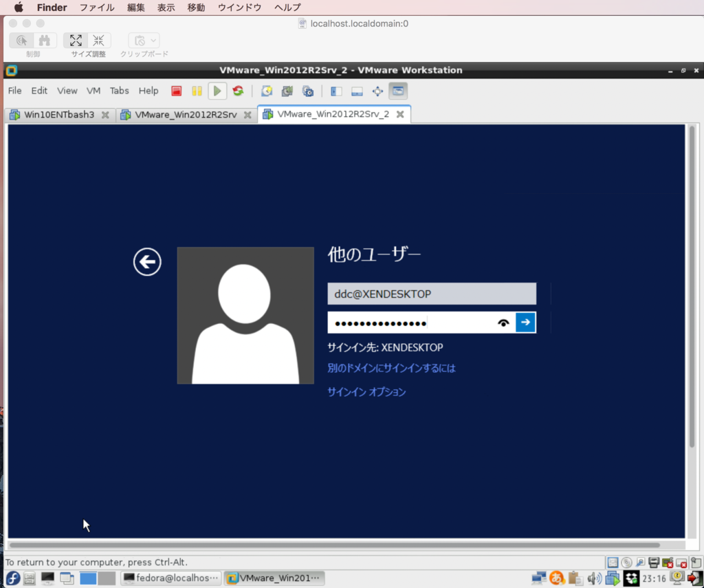Screen dimensions: 704x588
Task: Open the File menu in VMware Workstation
Action: (x=15, y=91)
